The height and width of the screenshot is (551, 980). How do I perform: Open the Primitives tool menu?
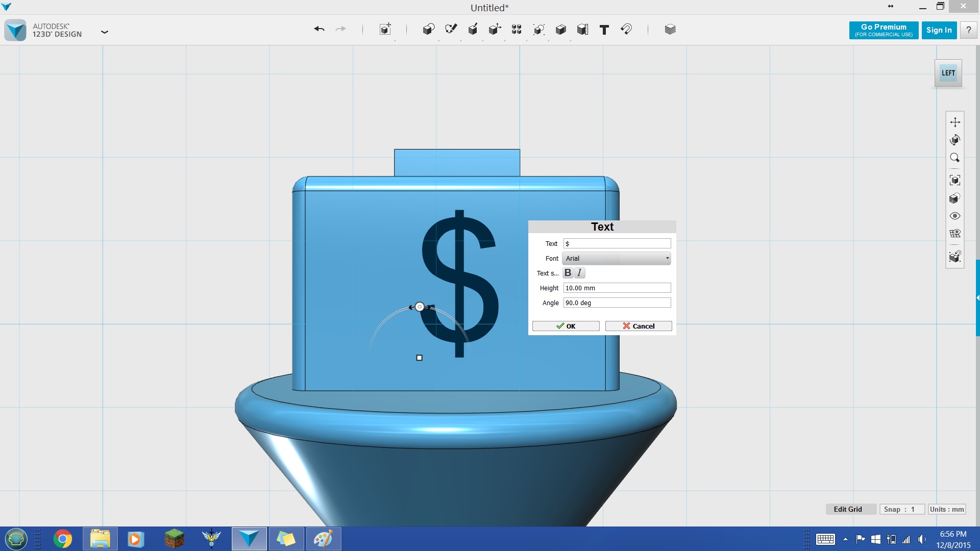click(x=429, y=29)
